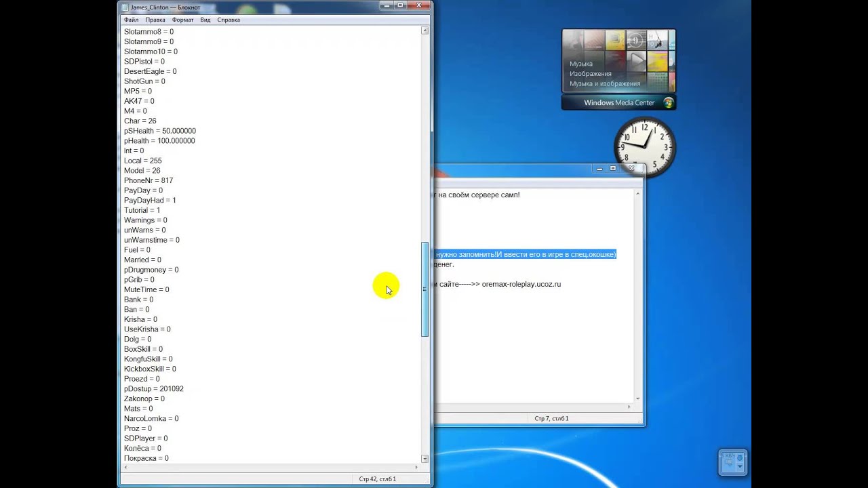The height and width of the screenshot is (488, 868).
Task: Open the Справка menu
Action: click(229, 20)
